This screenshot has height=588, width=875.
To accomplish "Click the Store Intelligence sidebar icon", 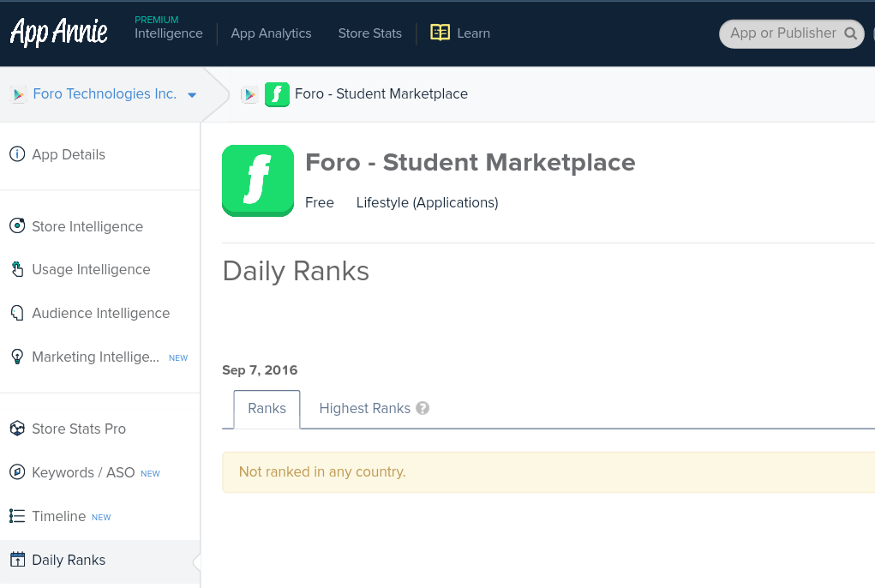I will (x=16, y=226).
